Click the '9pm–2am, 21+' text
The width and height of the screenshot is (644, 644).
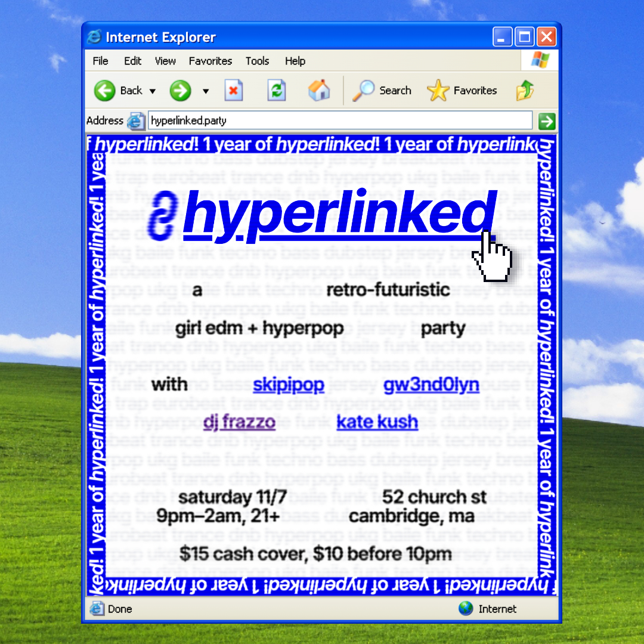[x=218, y=516]
